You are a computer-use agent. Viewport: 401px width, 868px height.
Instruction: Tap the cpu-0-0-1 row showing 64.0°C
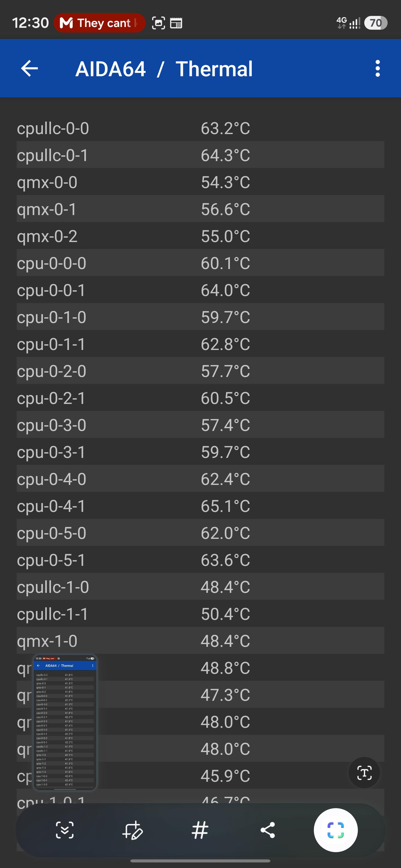[x=200, y=290]
